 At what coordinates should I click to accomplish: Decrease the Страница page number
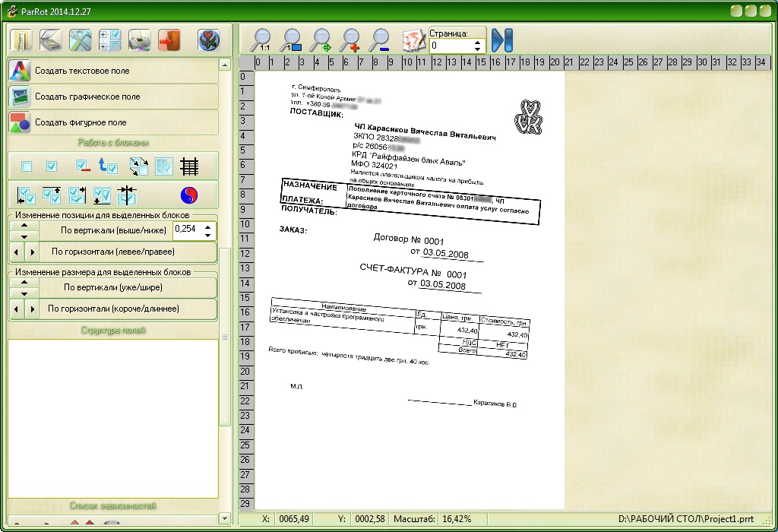(x=477, y=49)
